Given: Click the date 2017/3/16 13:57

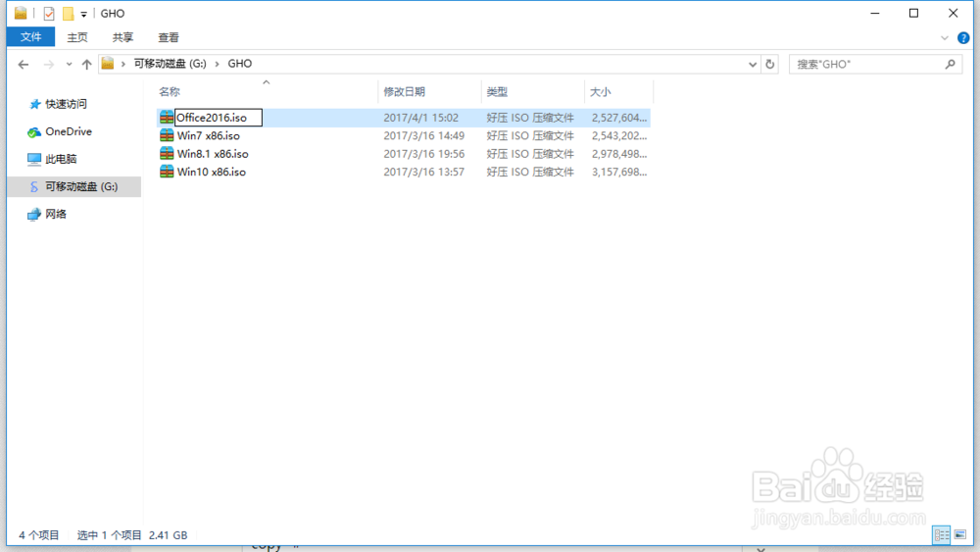Looking at the screenshot, I should (x=423, y=172).
